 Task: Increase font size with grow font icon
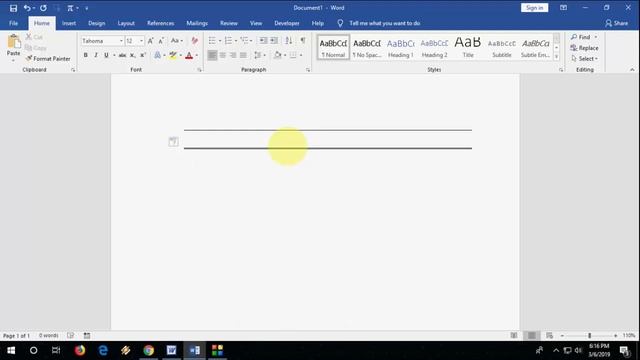point(151,41)
